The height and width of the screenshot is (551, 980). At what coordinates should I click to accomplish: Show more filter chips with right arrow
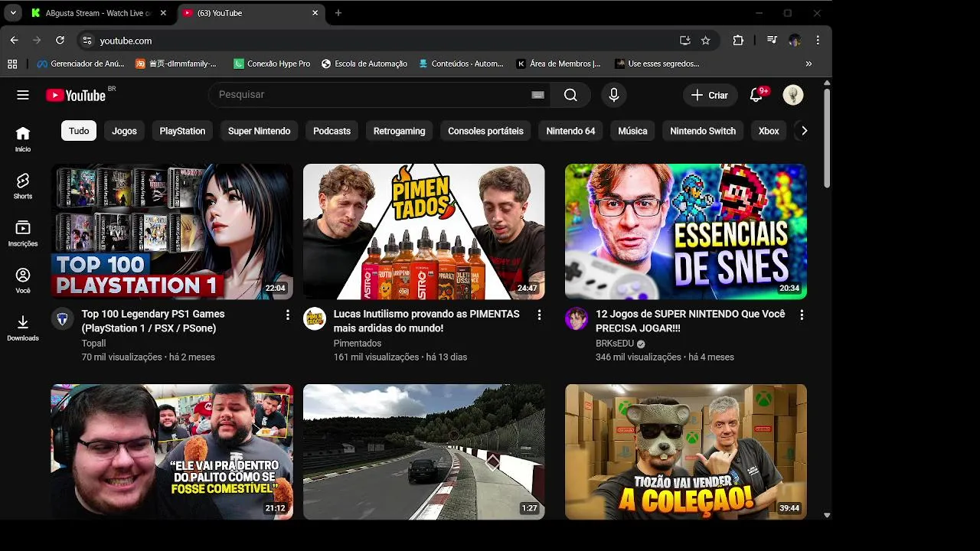804,131
